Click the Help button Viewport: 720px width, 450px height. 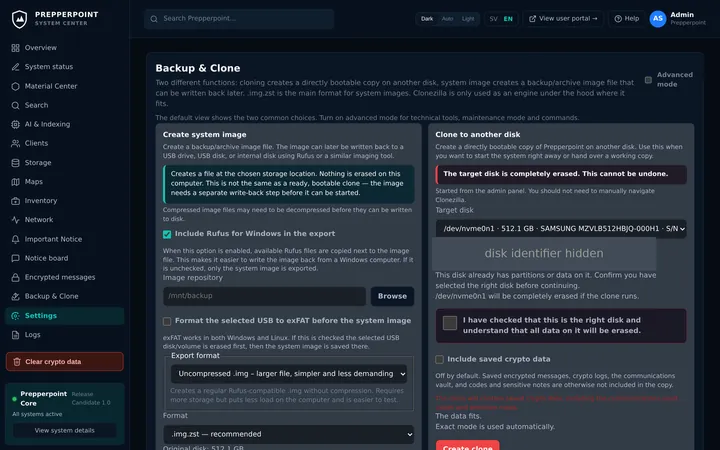[627, 19]
